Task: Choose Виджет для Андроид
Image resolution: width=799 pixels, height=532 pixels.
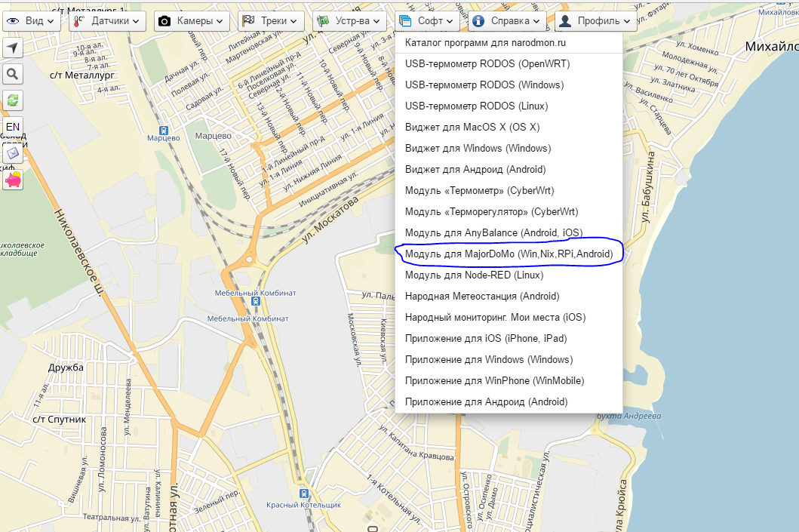Action: pos(509,169)
